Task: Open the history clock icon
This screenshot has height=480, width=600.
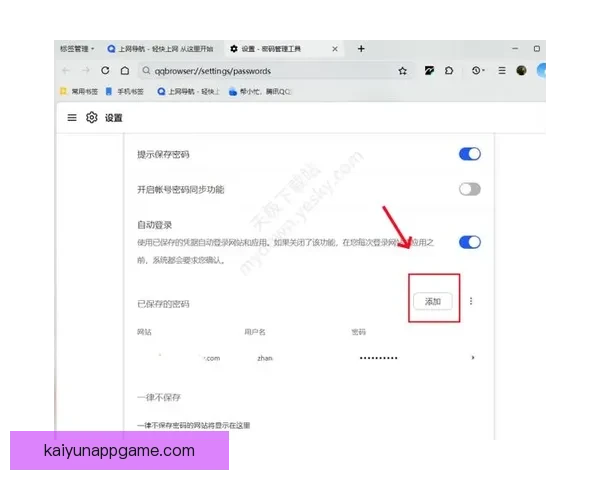Action: click(478, 71)
